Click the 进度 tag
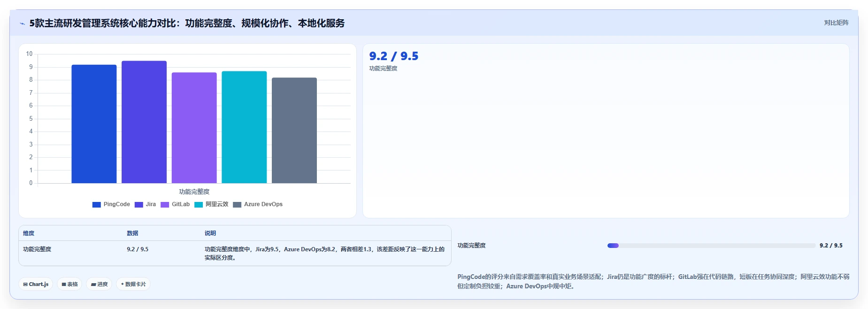This screenshot has width=868, height=309. [x=99, y=284]
